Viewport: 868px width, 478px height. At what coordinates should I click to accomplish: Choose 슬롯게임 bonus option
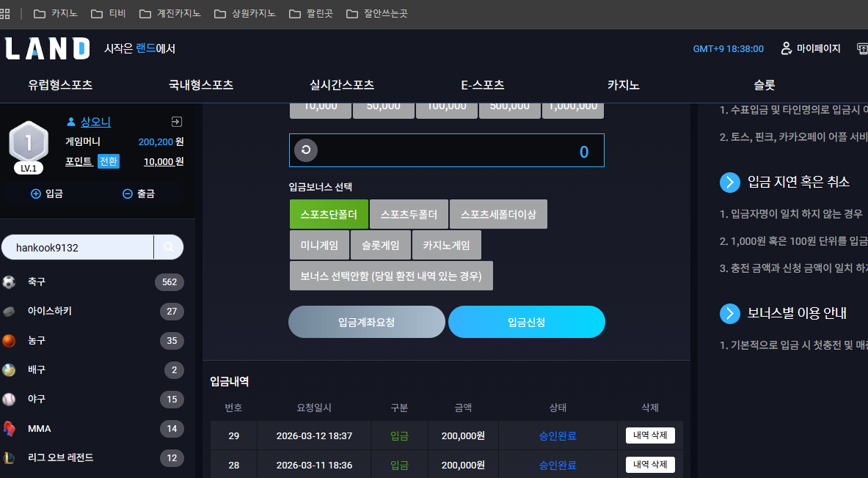pos(381,245)
